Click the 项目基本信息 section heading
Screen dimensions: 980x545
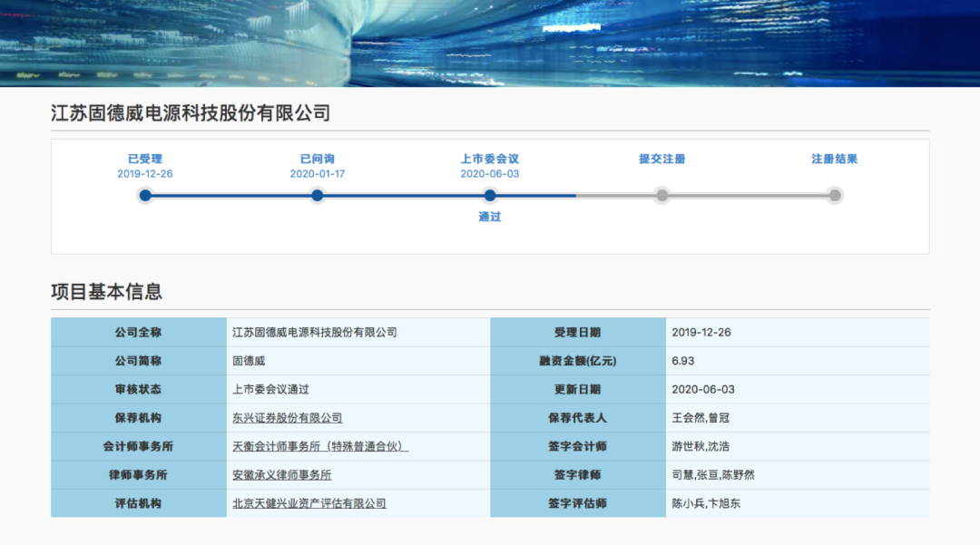[x=107, y=291]
